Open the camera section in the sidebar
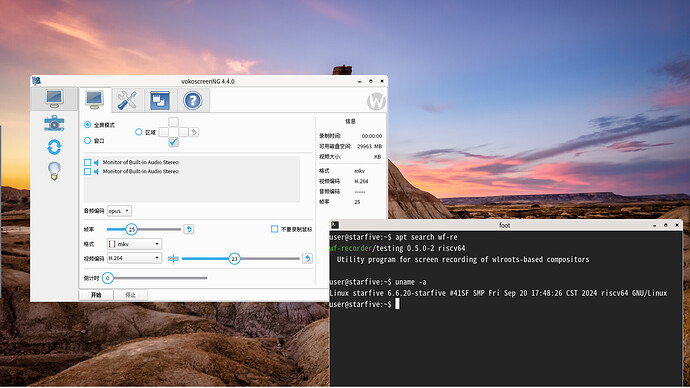 54,124
